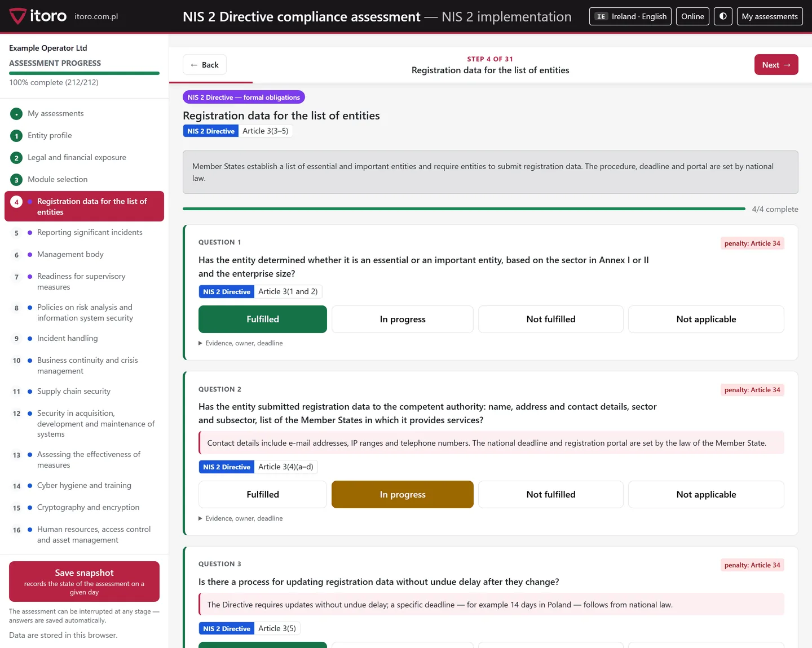This screenshot has width=812, height=648.
Task: Go to Cyber hygiene and training
Action: click(x=84, y=485)
